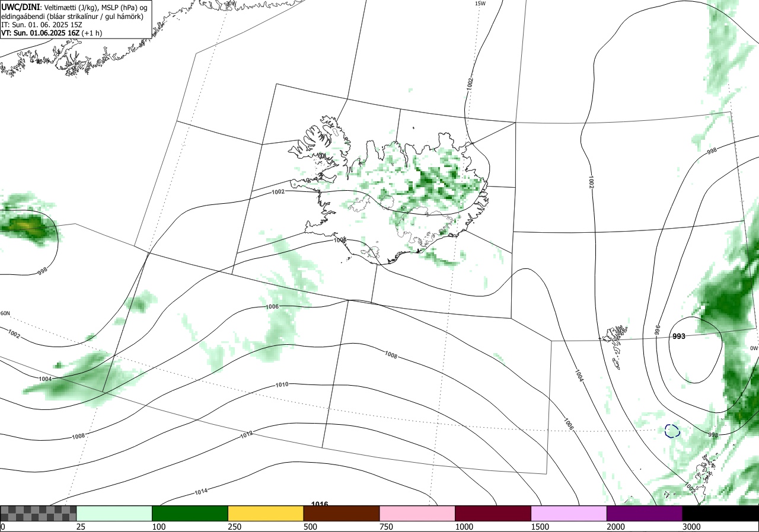Click the bold '993' low pressure label

pos(679,336)
